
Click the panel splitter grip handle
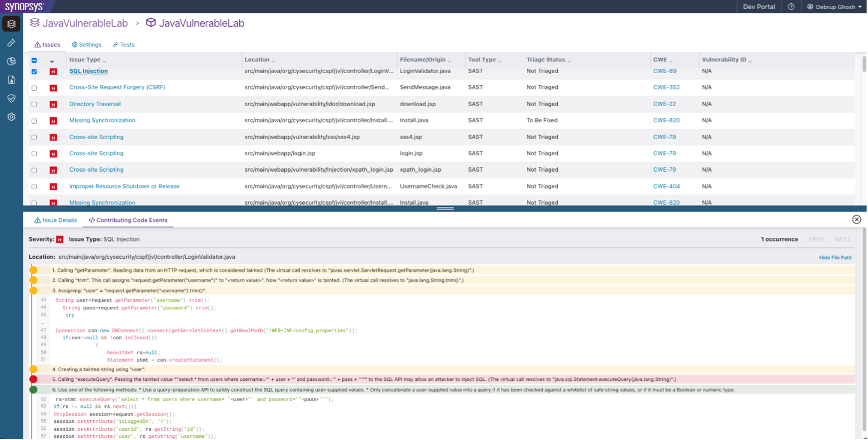pyautogui.click(x=445, y=209)
